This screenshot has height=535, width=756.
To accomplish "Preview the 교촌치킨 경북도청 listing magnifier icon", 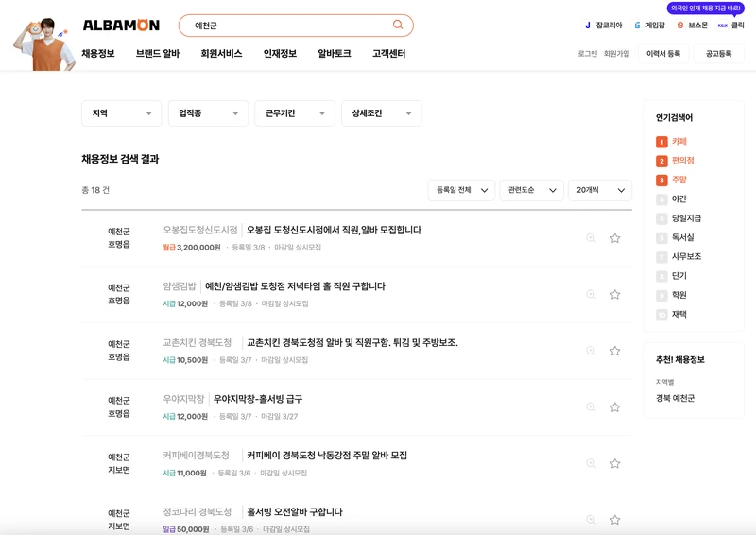I will point(591,351).
